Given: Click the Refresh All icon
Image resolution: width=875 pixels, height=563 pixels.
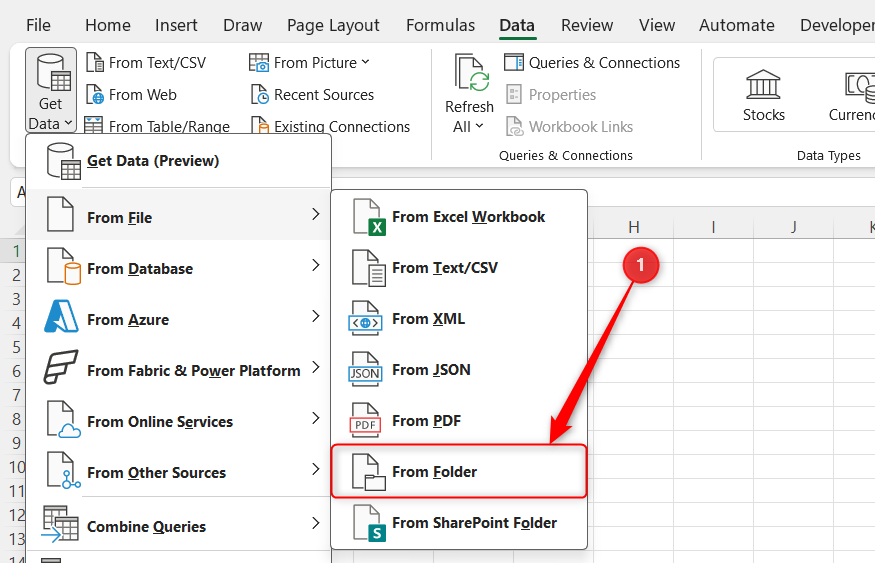Looking at the screenshot, I should coord(472,73).
